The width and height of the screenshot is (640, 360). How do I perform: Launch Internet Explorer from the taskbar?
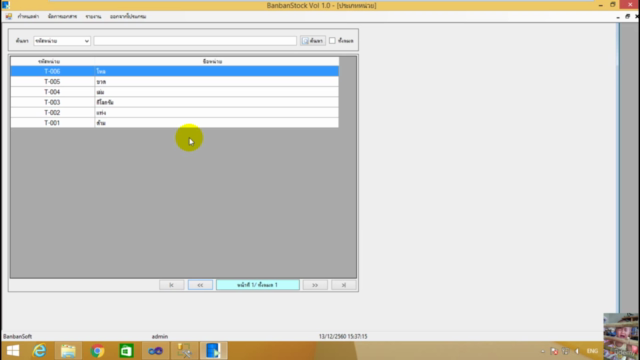coord(40,351)
